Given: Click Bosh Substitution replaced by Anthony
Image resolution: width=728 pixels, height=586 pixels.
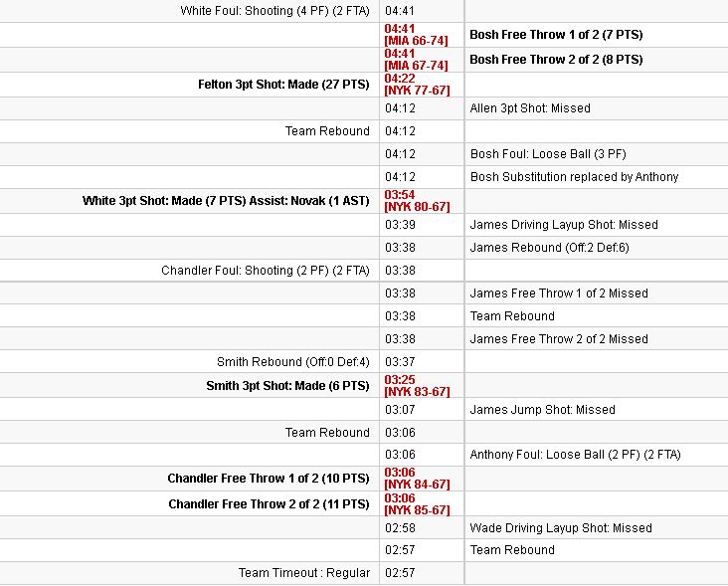Looking at the screenshot, I should point(574,177).
